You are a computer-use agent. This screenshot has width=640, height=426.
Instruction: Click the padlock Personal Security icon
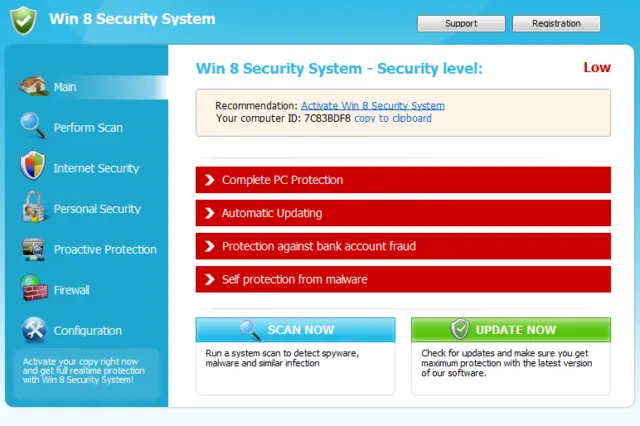33,207
